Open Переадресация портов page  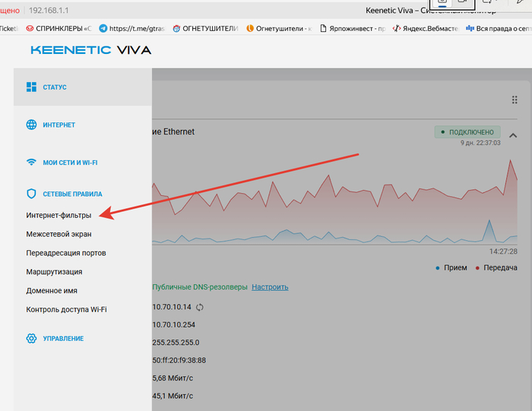pos(66,253)
